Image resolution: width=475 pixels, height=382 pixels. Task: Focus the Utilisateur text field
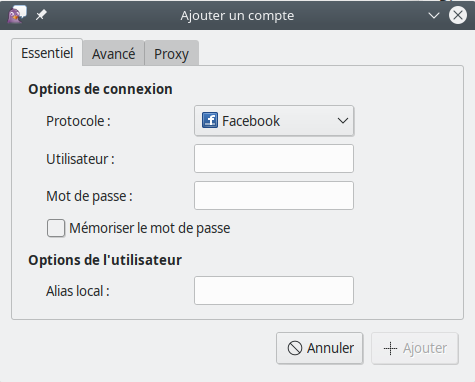[x=274, y=158]
